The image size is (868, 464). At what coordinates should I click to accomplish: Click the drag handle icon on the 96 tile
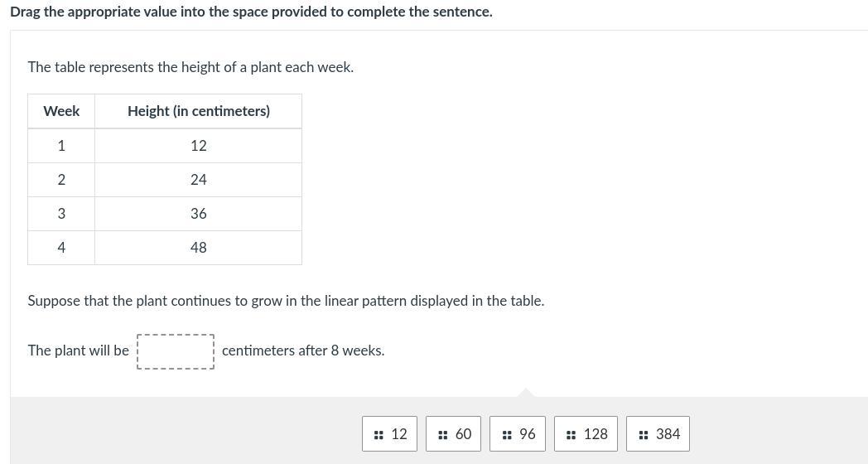[507, 434]
